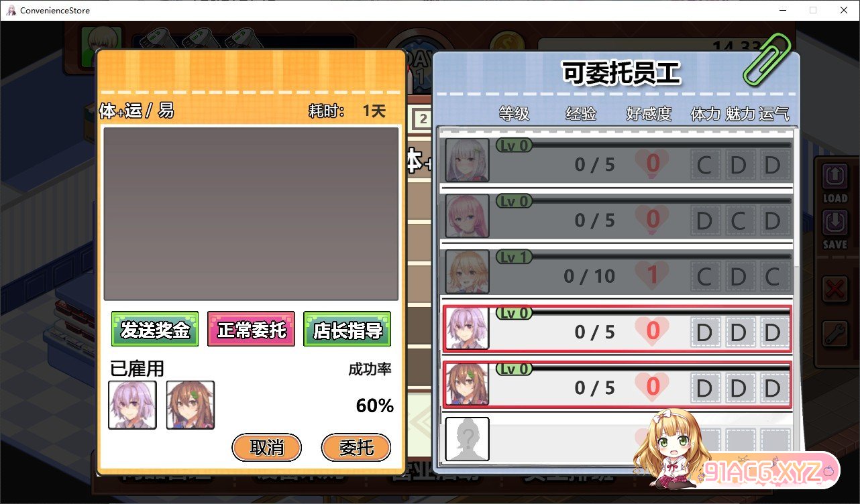Click the red X icon on sidebar
This screenshot has height=504, width=860.
(835, 290)
